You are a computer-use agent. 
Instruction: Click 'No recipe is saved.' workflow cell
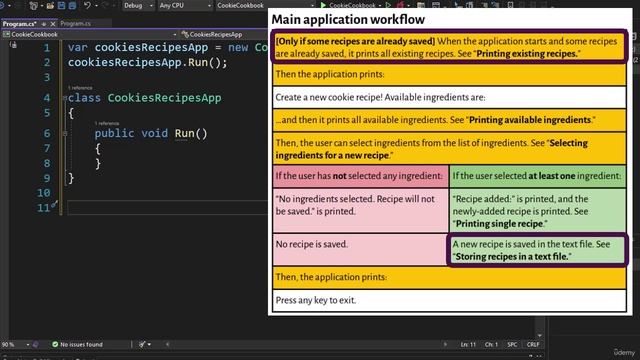click(360, 250)
